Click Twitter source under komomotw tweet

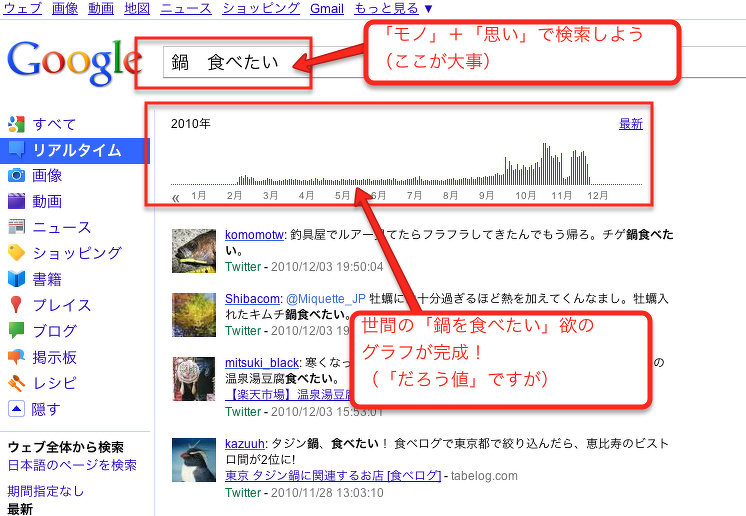pyautogui.click(x=243, y=267)
